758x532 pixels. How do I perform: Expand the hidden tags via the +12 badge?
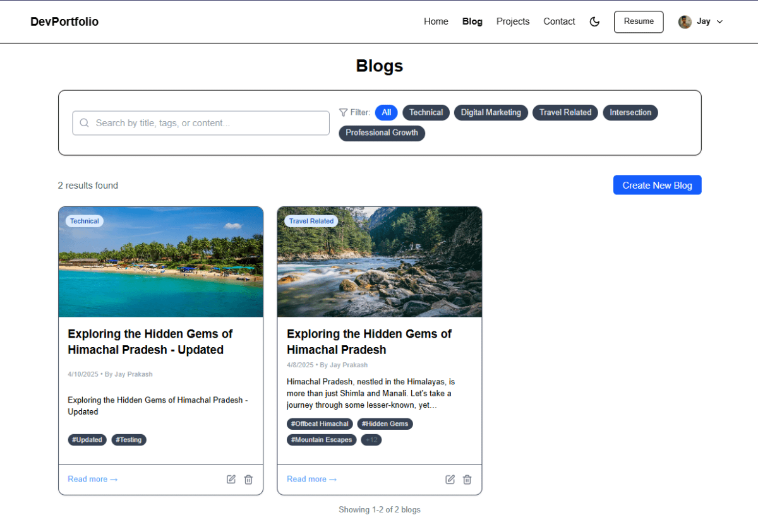[371, 440]
